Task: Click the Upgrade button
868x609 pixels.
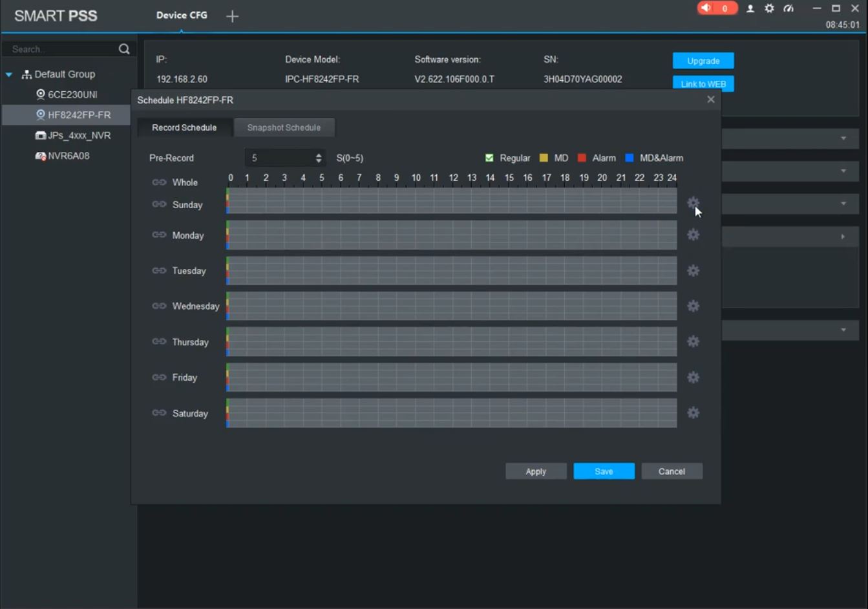Action: [x=703, y=61]
